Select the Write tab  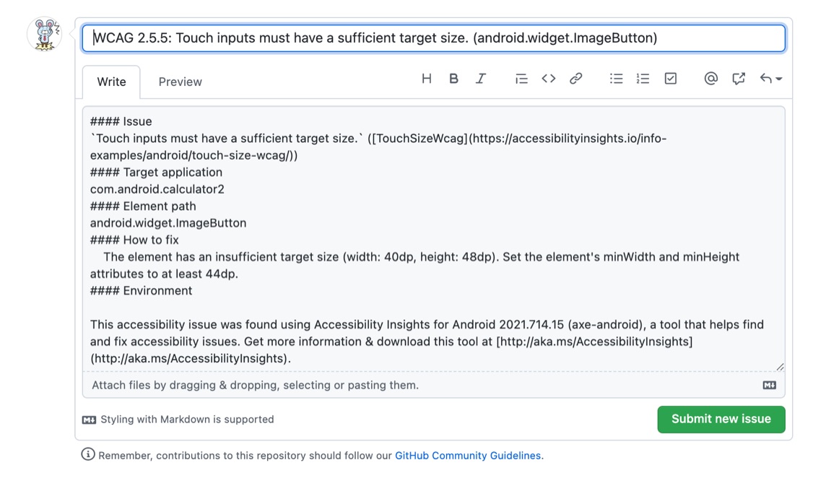[x=111, y=82]
